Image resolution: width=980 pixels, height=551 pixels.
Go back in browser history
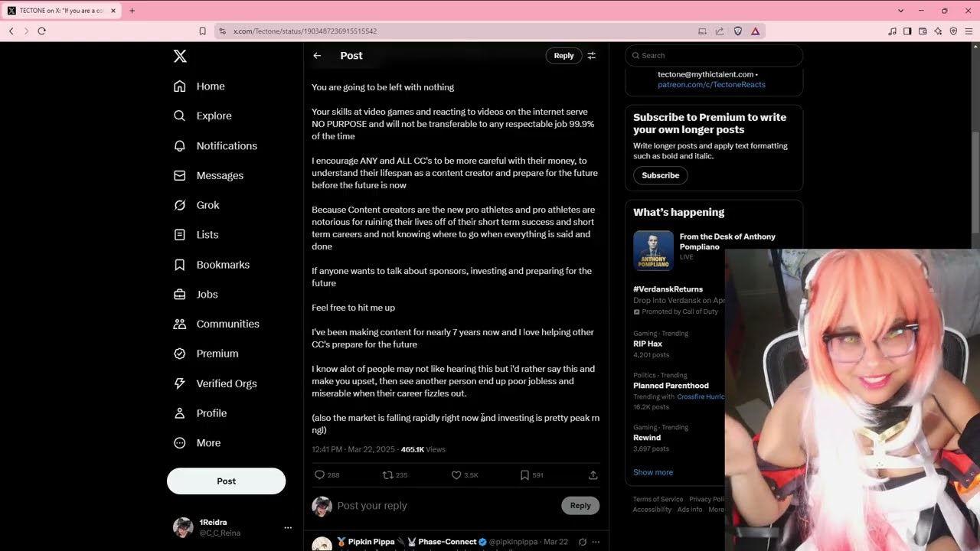tap(11, 31)
